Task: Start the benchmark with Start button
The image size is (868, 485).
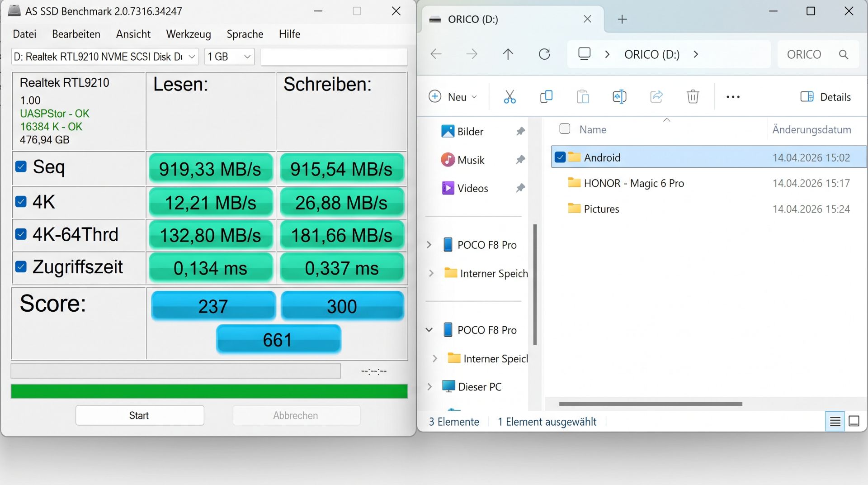Action: [x=140, y=415]
